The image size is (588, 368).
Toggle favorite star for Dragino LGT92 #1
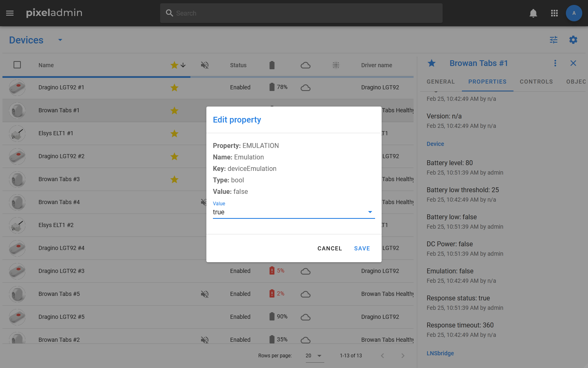click(174, 88)
